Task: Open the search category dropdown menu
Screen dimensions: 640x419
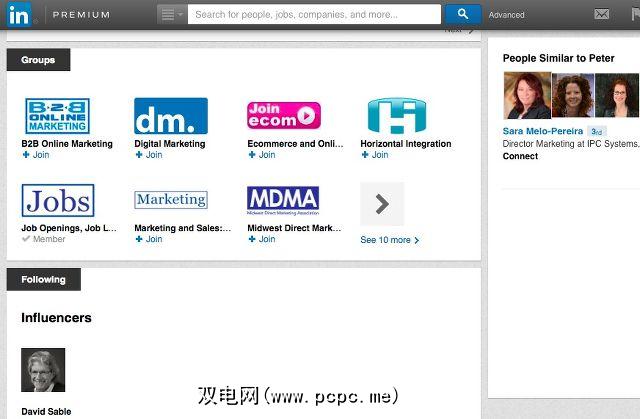Action: click(x=172, y=15)
